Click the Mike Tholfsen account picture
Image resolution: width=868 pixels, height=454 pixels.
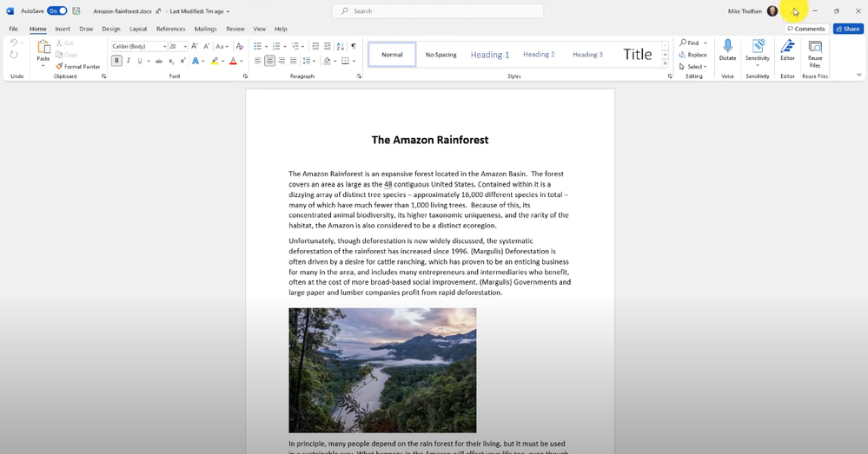click(x=772, y=11)
